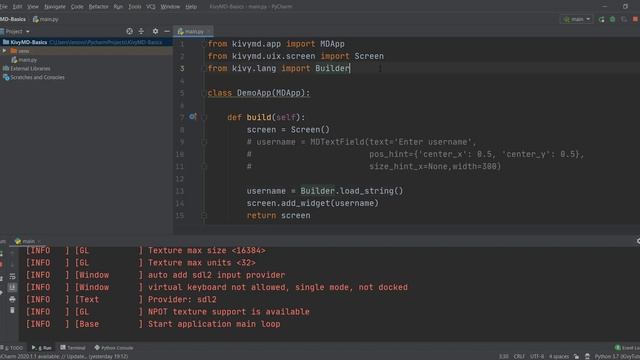Toggle soft-wrap in Run console
The height and width of the screenshot is (360, 640).
tap(12, 276)
